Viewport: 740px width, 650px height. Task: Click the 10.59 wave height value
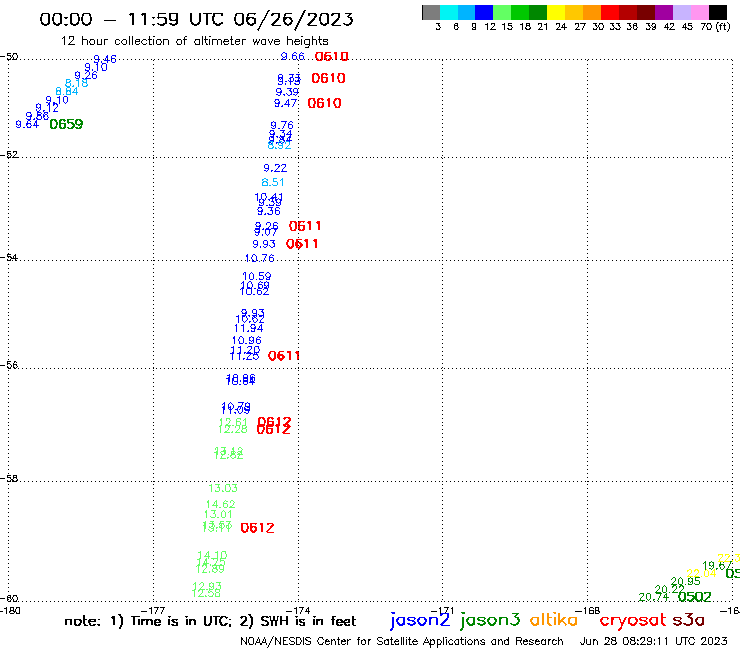[x=257, y=276]
